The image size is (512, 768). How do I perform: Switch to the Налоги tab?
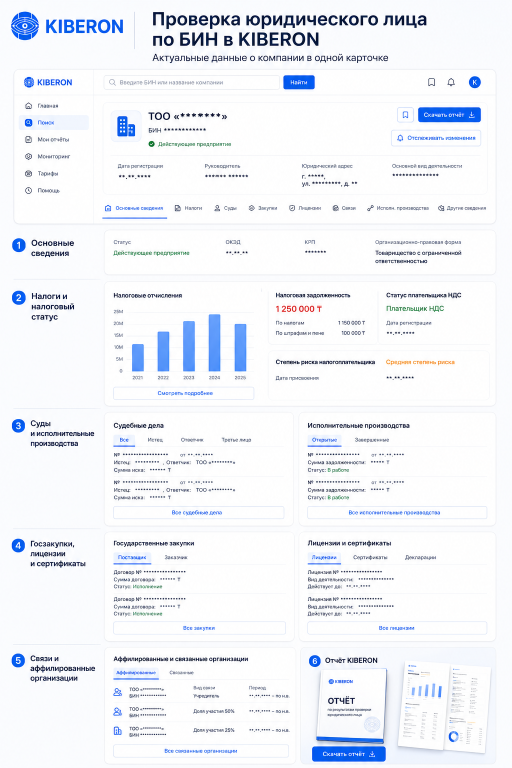(189, 208)
